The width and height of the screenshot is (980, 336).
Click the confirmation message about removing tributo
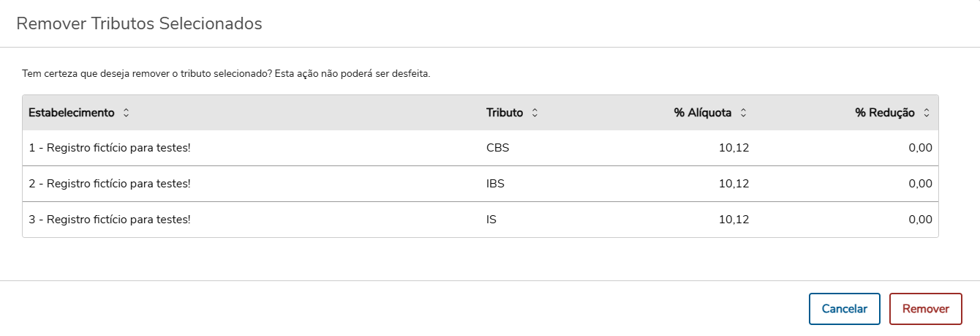point(226,74)
